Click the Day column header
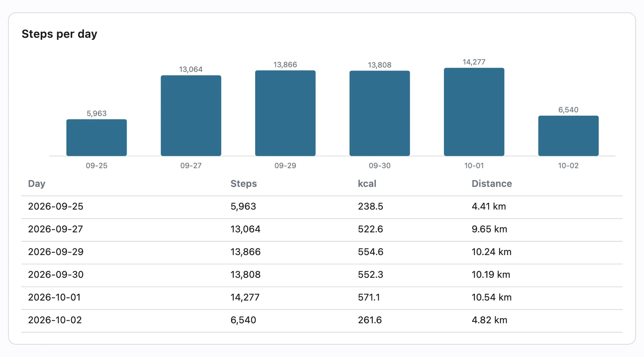This screenshot has height=357, width=644. click(x=37, y=184)
